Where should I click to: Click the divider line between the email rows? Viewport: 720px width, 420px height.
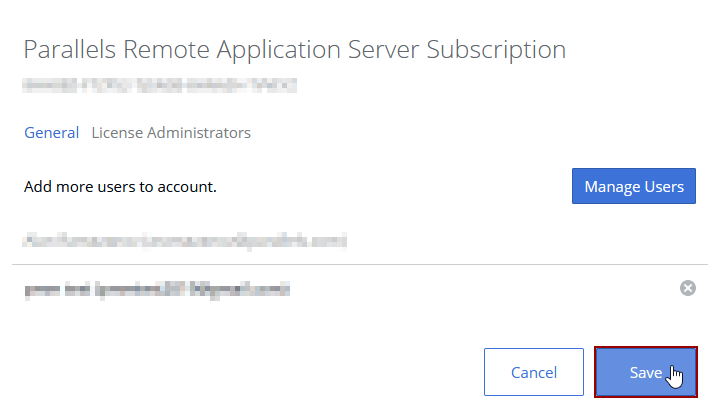click(360, 265)
